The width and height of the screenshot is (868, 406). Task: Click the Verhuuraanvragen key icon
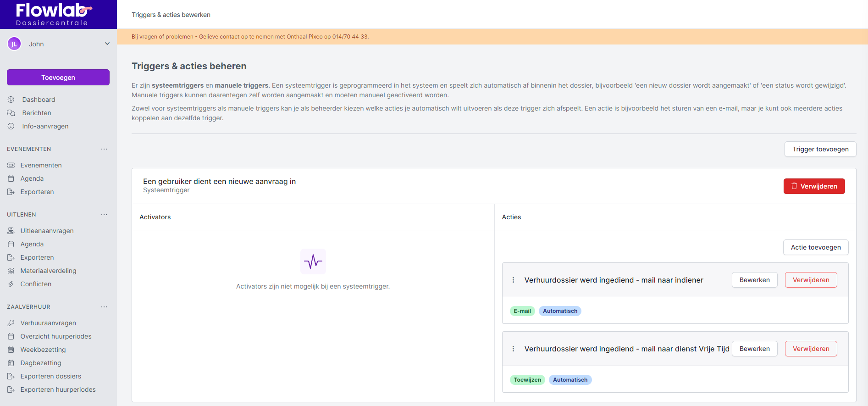coord(11,323)
